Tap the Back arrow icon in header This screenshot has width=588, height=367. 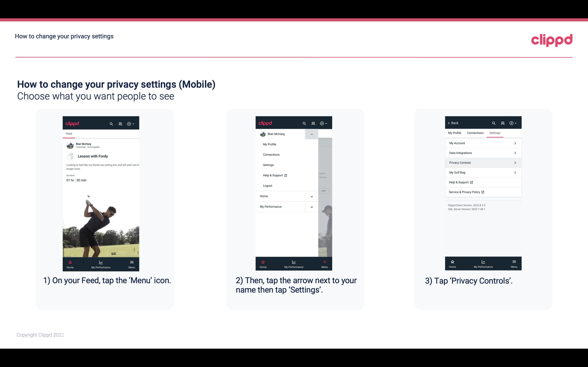(450, 123)
